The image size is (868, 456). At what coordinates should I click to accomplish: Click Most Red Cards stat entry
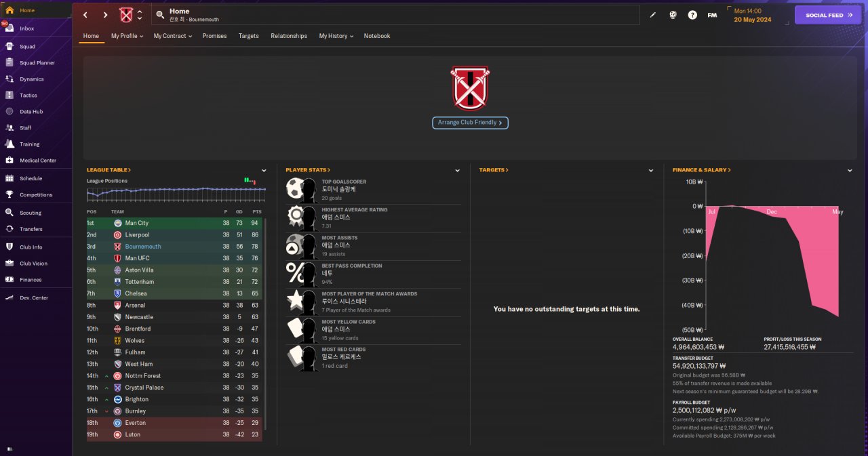[x=373, y=358]
